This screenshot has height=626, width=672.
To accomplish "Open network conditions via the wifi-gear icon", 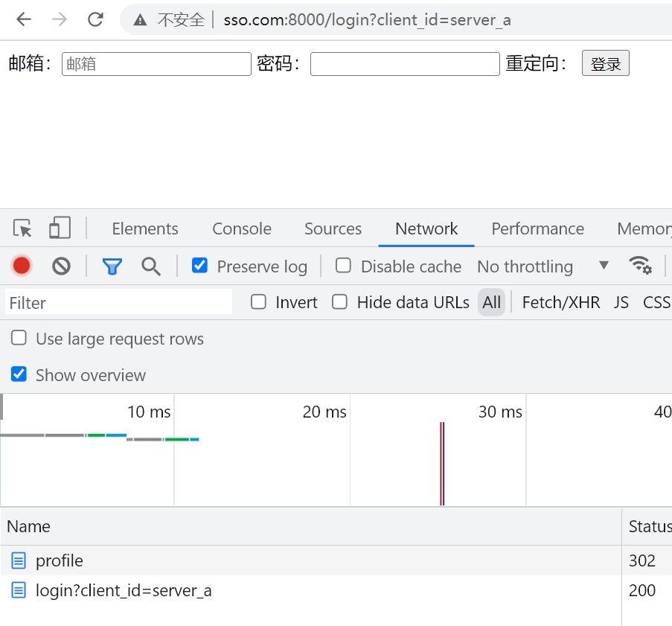I will click(640, 265).
